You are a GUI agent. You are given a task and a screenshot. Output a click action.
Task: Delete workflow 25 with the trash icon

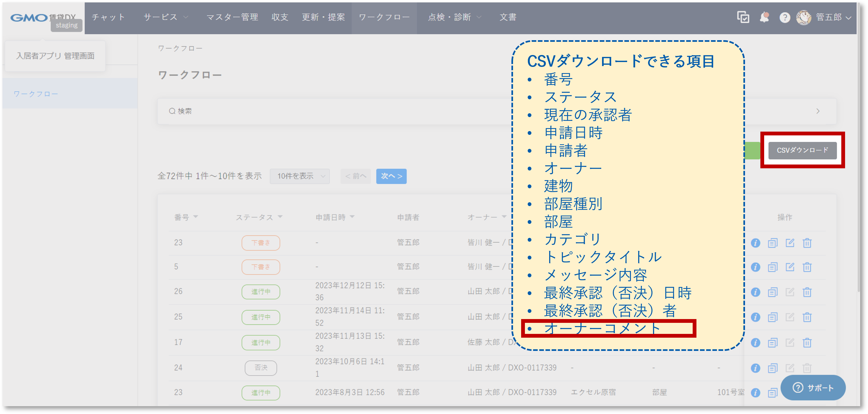(x=808, y=317)
